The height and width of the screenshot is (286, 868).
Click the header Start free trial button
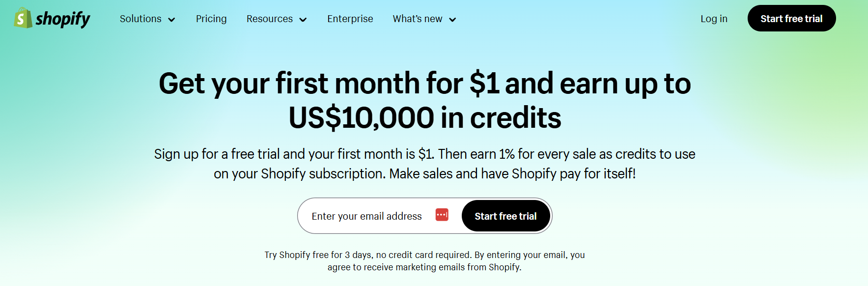[x=791, y=18]
